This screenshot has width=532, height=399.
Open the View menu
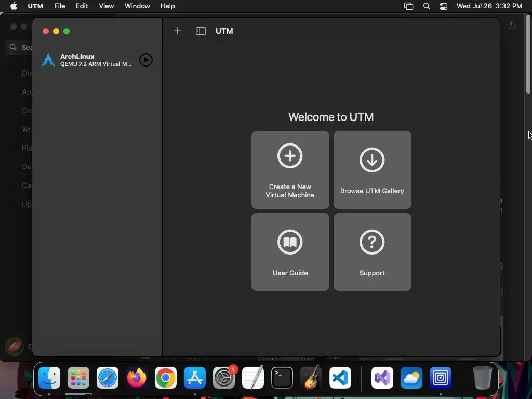coord(106,6)
